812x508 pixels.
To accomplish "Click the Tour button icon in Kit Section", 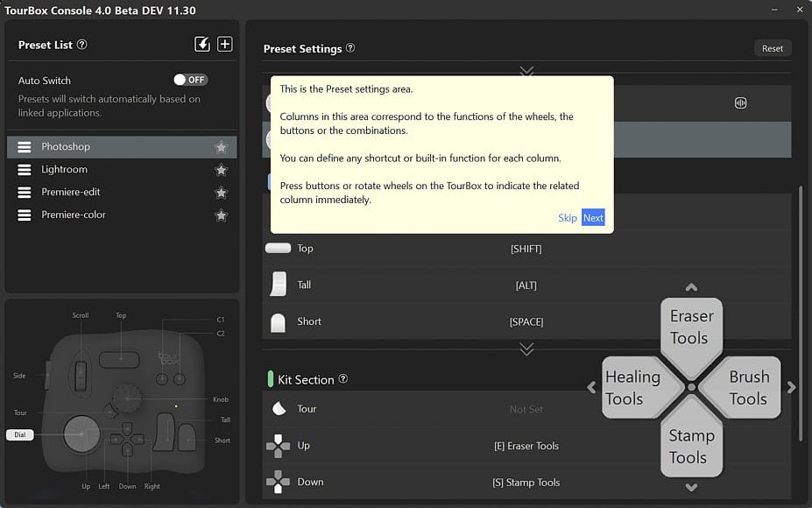I will tap(279, 408).
